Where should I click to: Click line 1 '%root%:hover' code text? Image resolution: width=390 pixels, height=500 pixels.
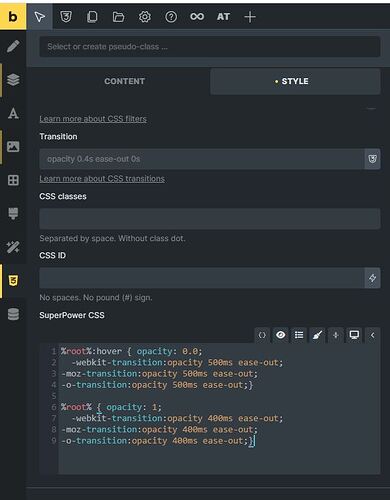91,351
